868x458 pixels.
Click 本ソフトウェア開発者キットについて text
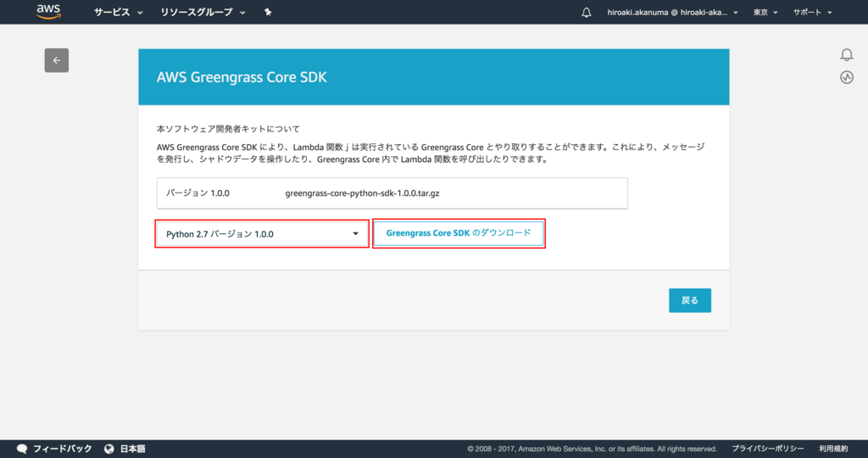[228, 128]
